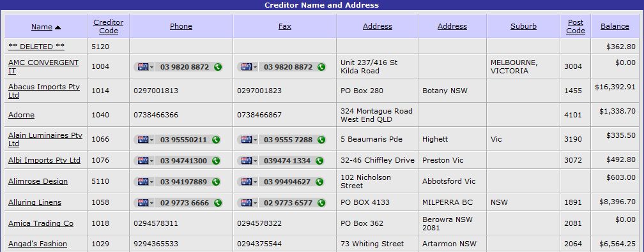Click the call icon beside 03 95550211

[216, 140]
